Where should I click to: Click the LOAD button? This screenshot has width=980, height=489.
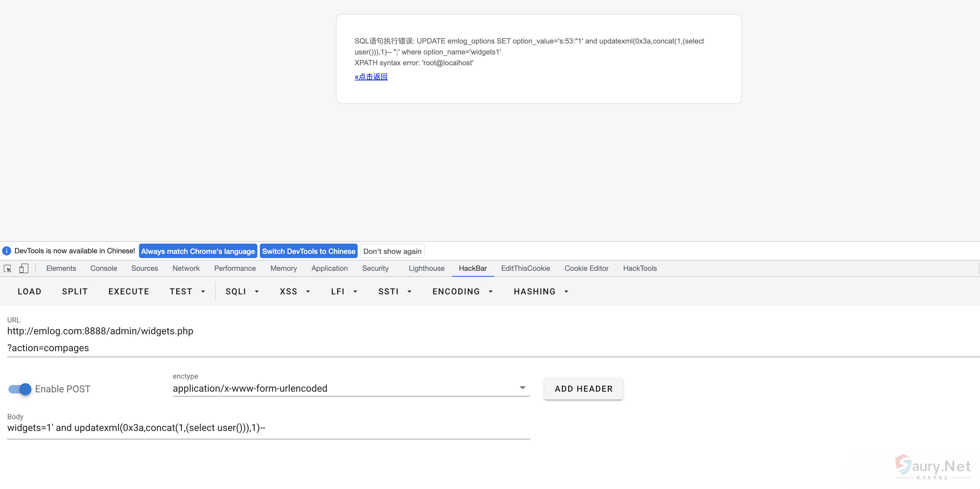point(29,292)
